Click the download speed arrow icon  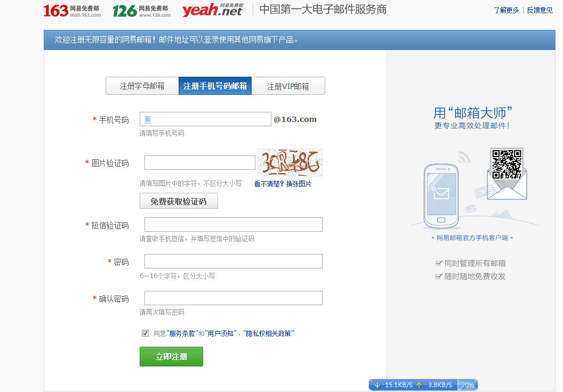(x=377, y=385)
